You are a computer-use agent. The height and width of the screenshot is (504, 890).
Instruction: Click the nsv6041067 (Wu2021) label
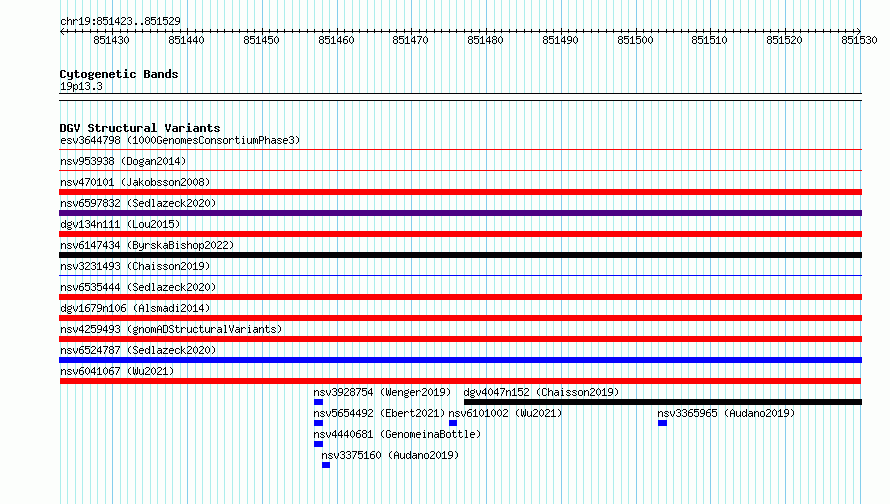pyautogui.click(x=117, y=371)
